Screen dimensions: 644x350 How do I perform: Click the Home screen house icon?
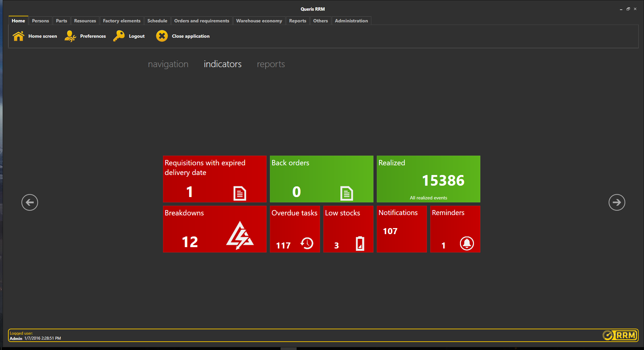click(18, 36)
